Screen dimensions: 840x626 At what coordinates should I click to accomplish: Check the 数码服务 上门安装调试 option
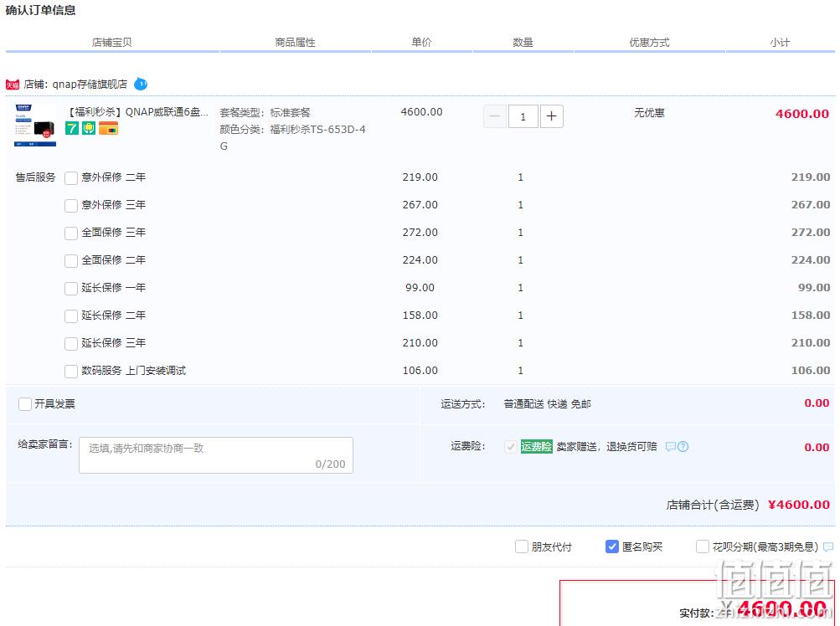coord(71,371)
